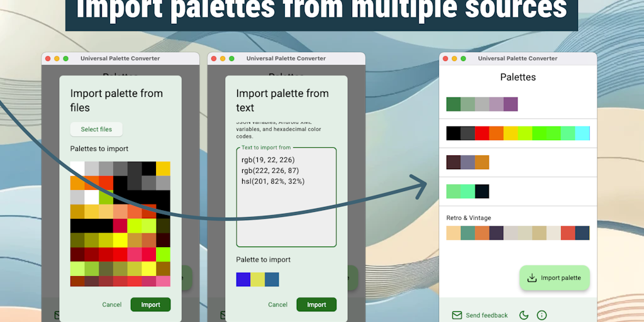Click envelope icon beside Send feedback
644x322 pixels.
457,316
